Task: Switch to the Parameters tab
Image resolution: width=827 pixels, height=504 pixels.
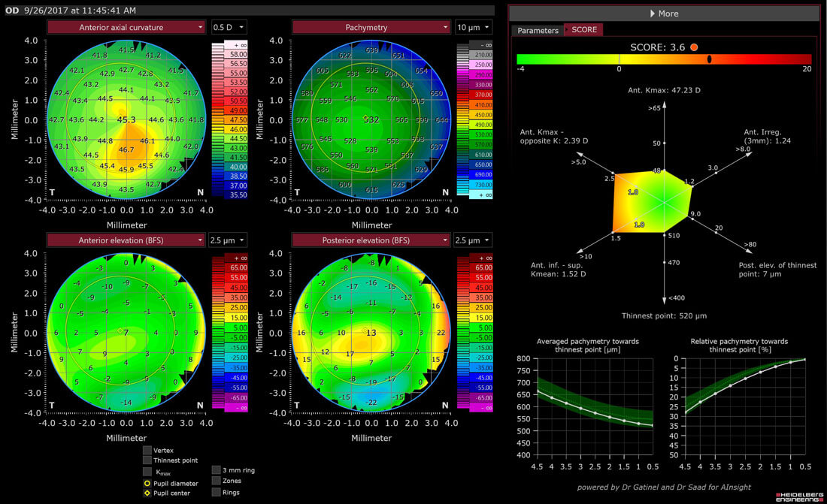Action: pyautogui.click(x=538, y=30)
